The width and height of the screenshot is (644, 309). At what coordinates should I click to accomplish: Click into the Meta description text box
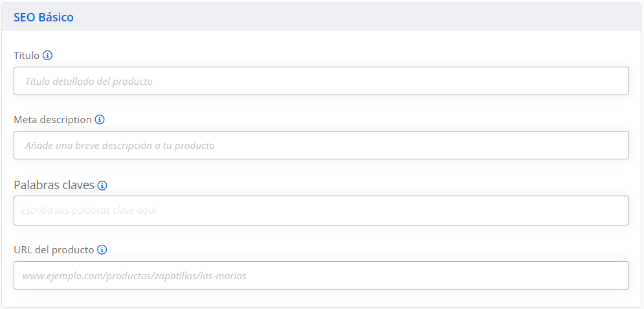coord(321,145)
